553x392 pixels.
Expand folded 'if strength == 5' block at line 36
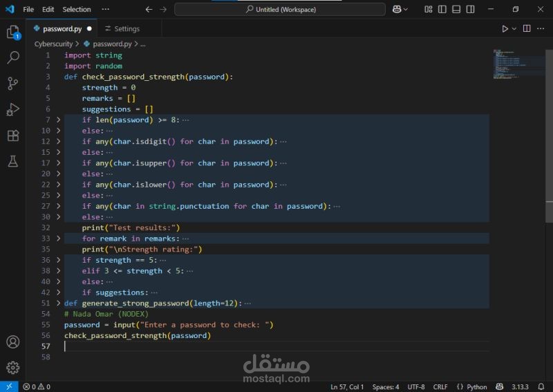coord(59,260)
